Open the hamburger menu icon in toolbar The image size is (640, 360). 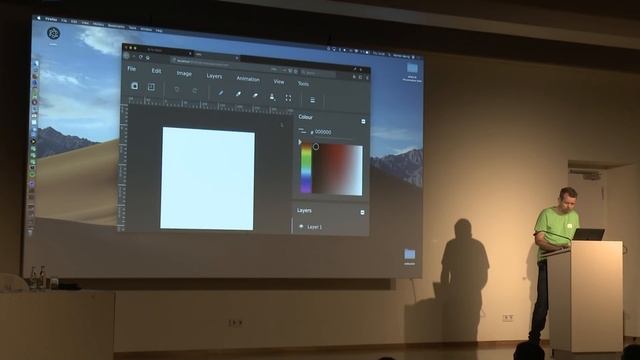pyautogui.click(x=312, y=100)
